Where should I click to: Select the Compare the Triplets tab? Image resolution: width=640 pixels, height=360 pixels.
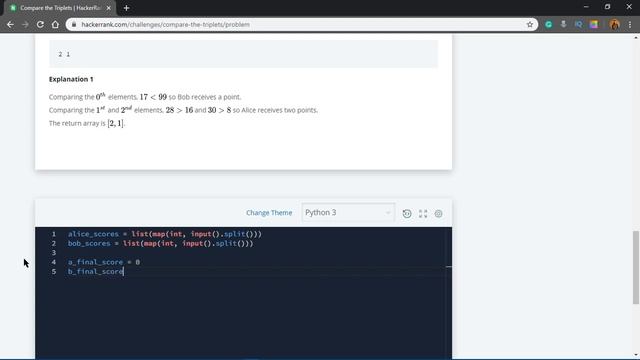(x=60, y=8)
